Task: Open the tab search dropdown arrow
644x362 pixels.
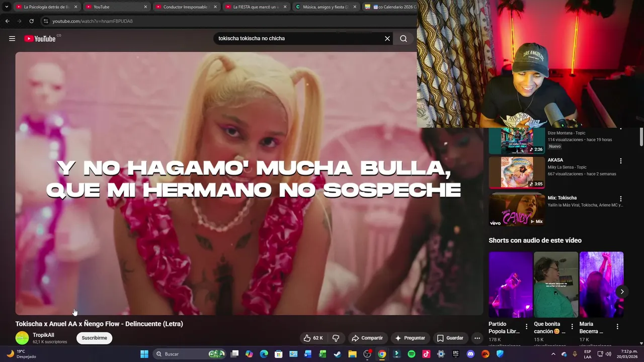Action: tap(7, 7)
